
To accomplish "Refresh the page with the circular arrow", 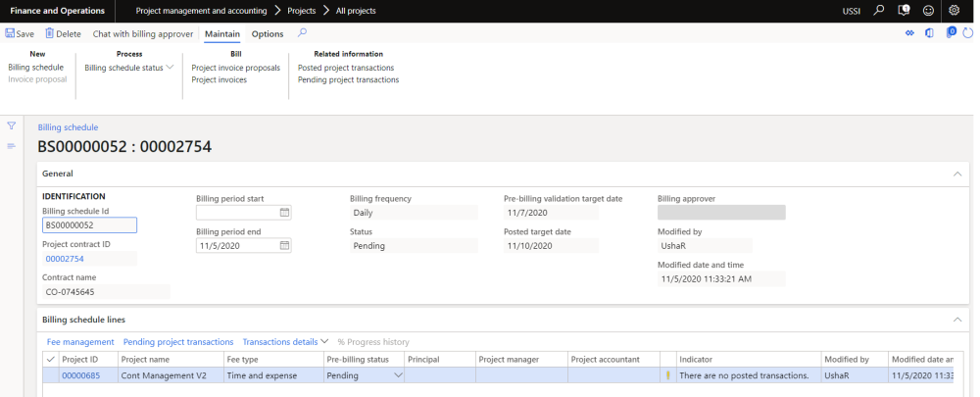I will (968, 33).
